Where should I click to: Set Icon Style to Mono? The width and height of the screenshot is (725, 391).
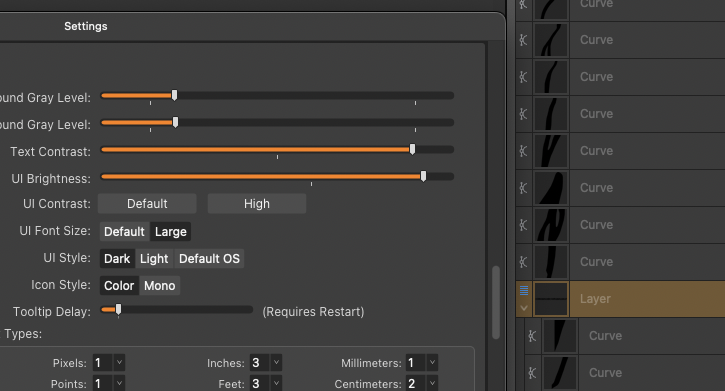pyautogui.click(x=160, y=286)
